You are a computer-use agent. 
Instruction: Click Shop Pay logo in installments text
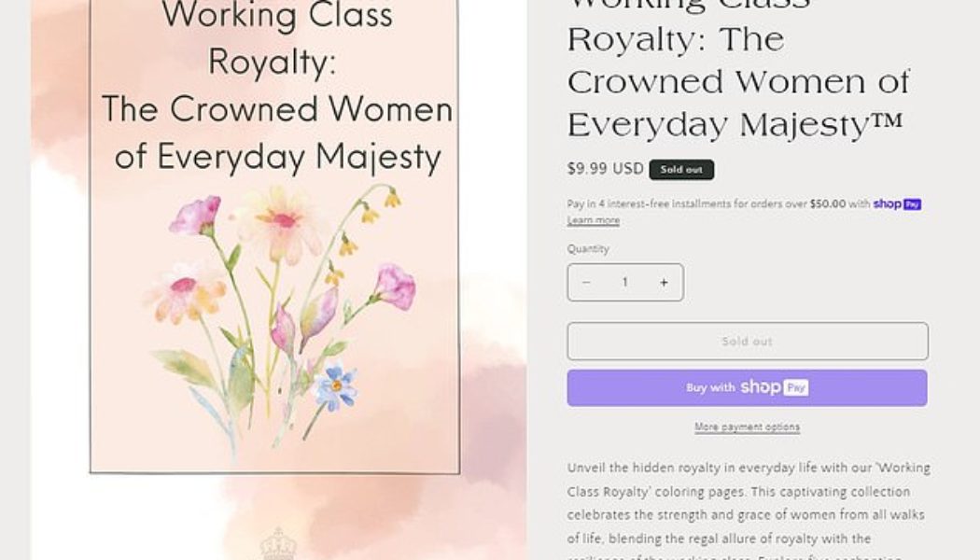click(x=897, y=203)
